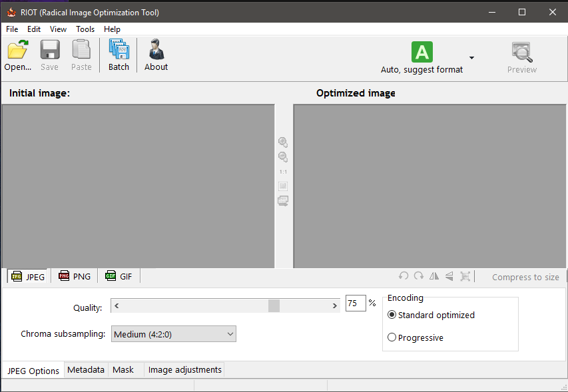Viewport: 568px width, 392px height.
Task: Switch to the Metadata tab
Action: (86, 370)
